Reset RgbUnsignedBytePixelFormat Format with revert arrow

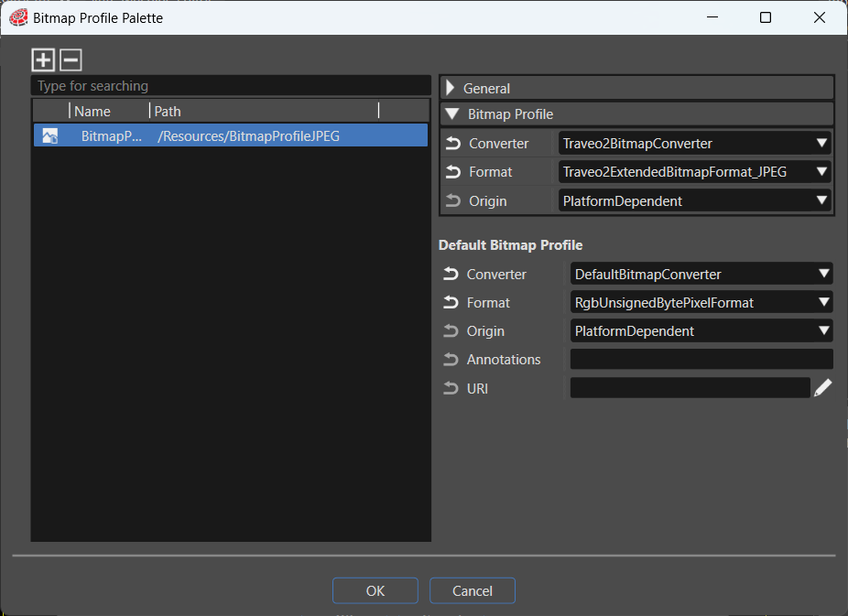coord(451,303)
